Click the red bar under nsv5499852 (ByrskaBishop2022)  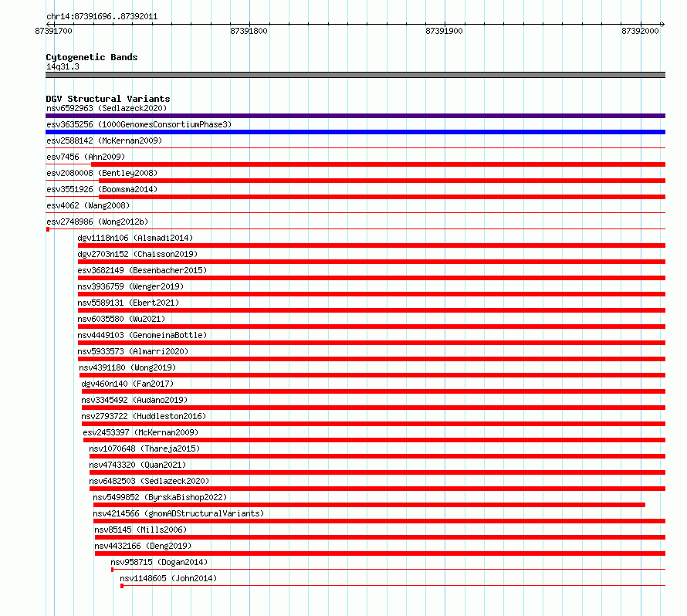tap(369, 505)
